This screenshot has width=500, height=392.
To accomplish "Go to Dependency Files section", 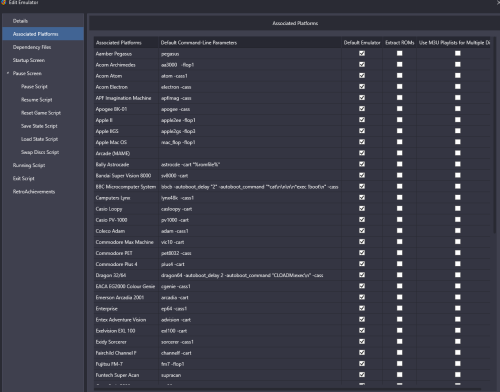I will point(32,47).
